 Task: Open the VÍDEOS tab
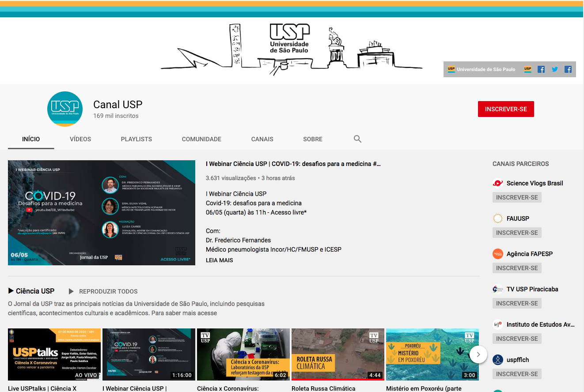pos(80,139)
